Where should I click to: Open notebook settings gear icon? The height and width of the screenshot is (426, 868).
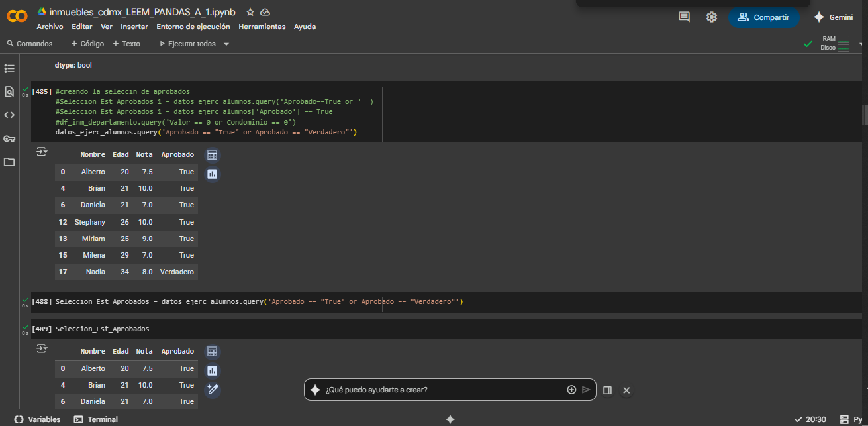point(712,17)
